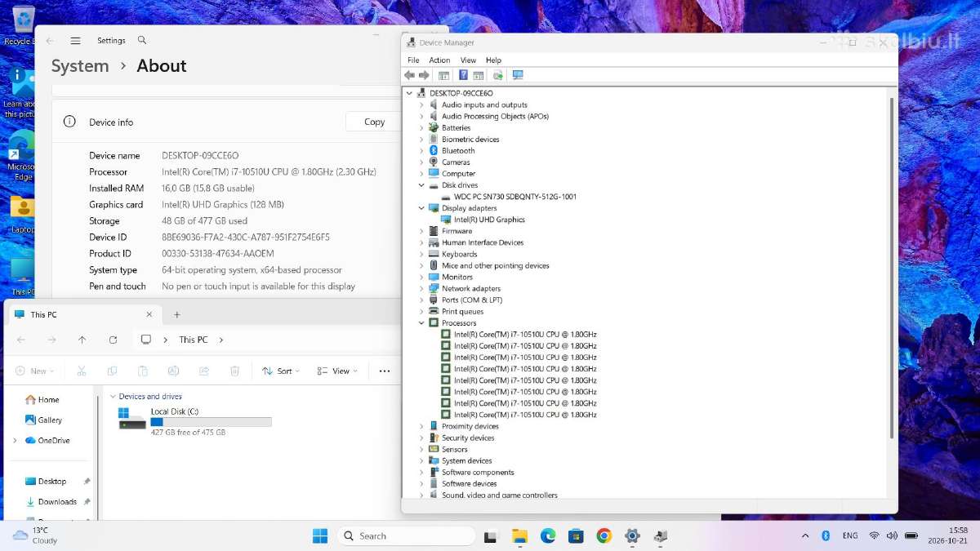Image resolution: width=980 pixels, height=551 pixels.
Task: Click taskbar Search box
Action: click(406, 535)
